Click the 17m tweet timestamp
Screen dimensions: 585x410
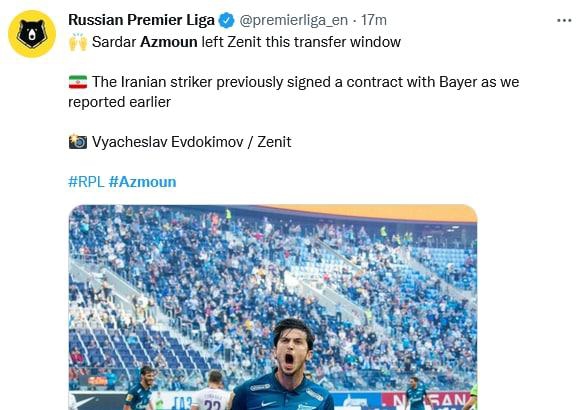[374, 20]
